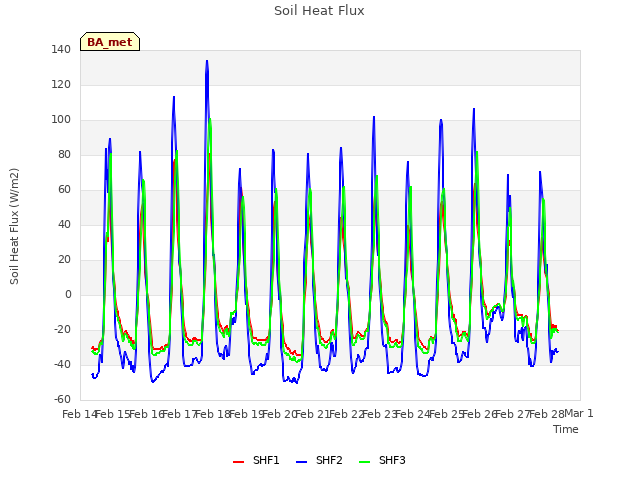The width and height of the screenshot is (640, 480).
Task: Click the SHF1 legend entry
Action: point(256,460)
